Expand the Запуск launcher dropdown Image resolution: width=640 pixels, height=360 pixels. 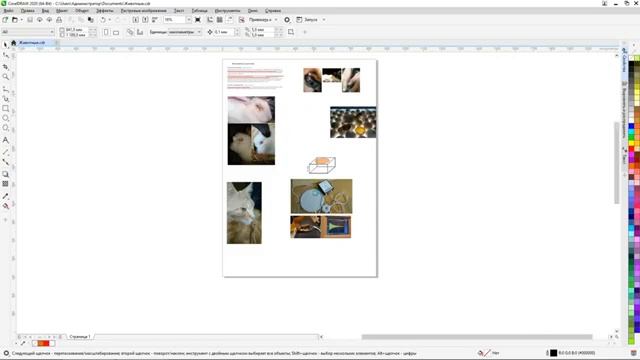[324, 20]
